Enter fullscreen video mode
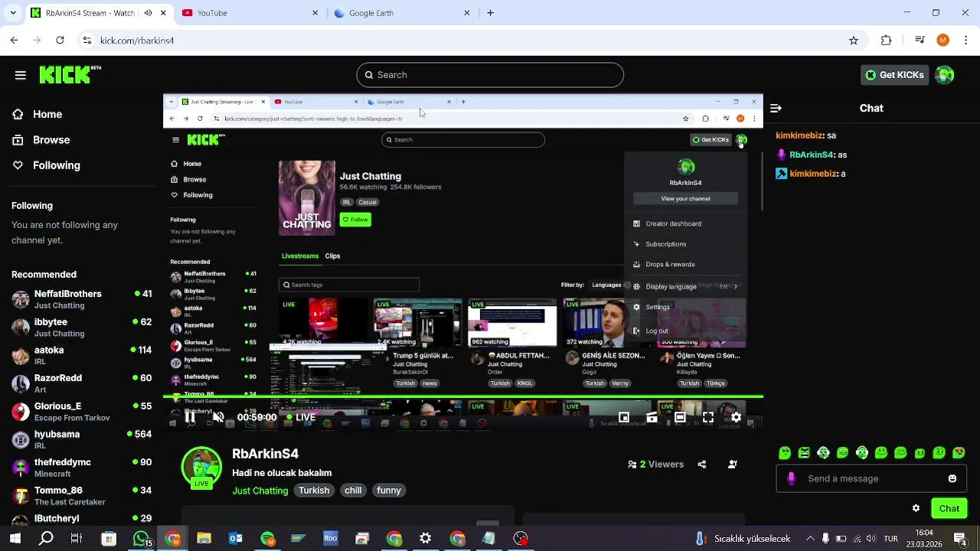 [x=707, y=417]
